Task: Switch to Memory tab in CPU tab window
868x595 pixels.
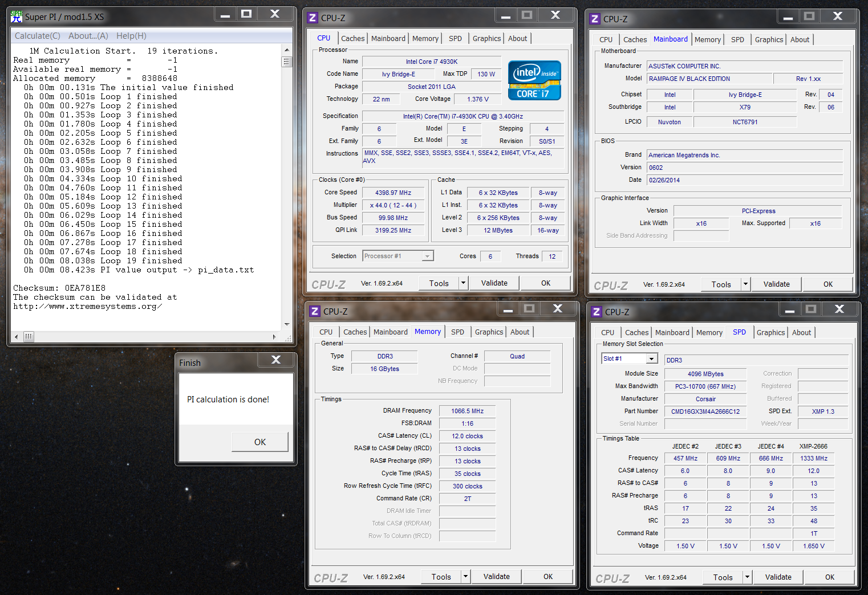Action: [x=425, y=38]
